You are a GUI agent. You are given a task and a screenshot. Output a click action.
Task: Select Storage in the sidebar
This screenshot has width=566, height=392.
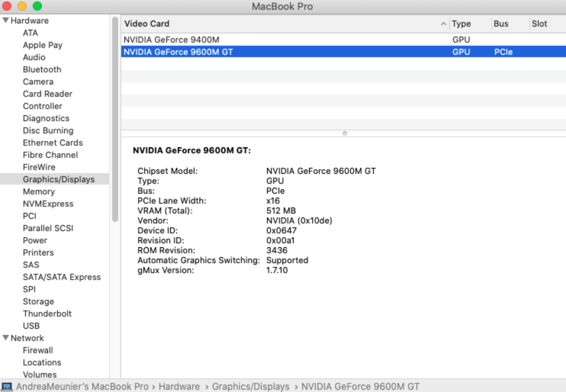38,301
